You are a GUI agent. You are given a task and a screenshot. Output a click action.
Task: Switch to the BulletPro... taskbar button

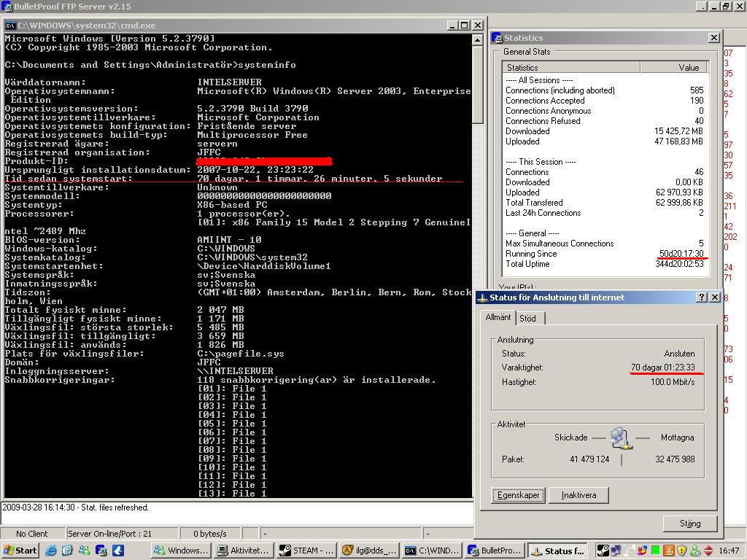495,551
